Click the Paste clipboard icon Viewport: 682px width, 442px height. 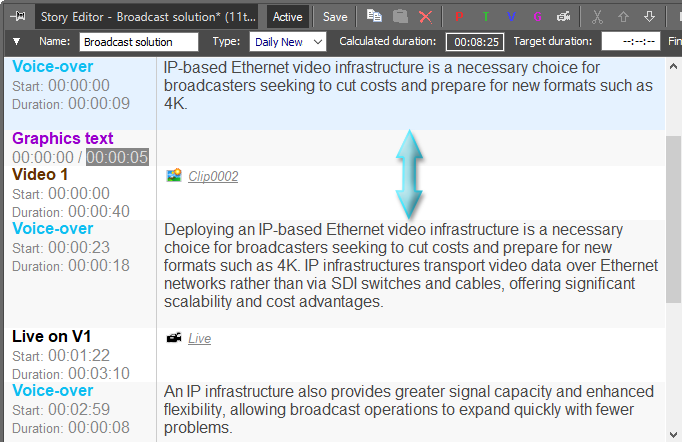[x=400, y=16]
